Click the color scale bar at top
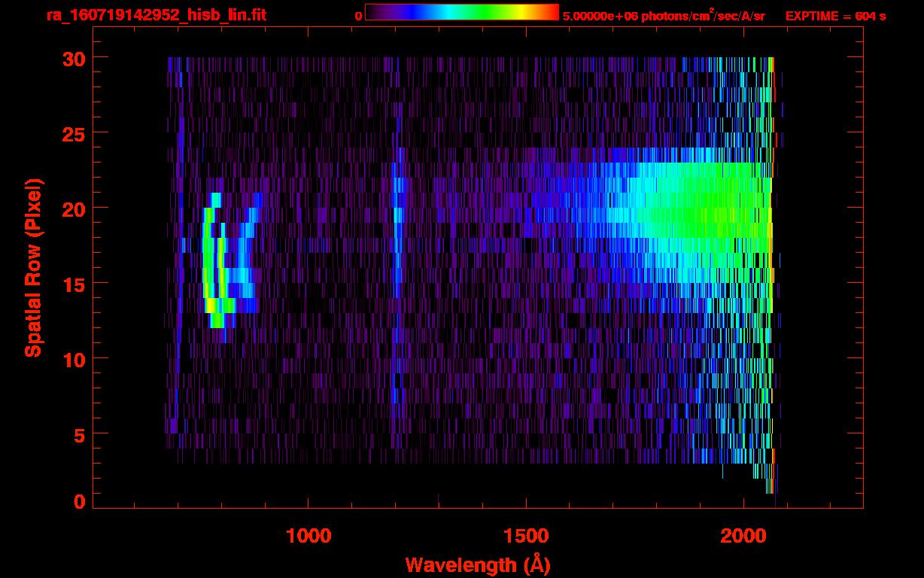 [x=462, y=12]
